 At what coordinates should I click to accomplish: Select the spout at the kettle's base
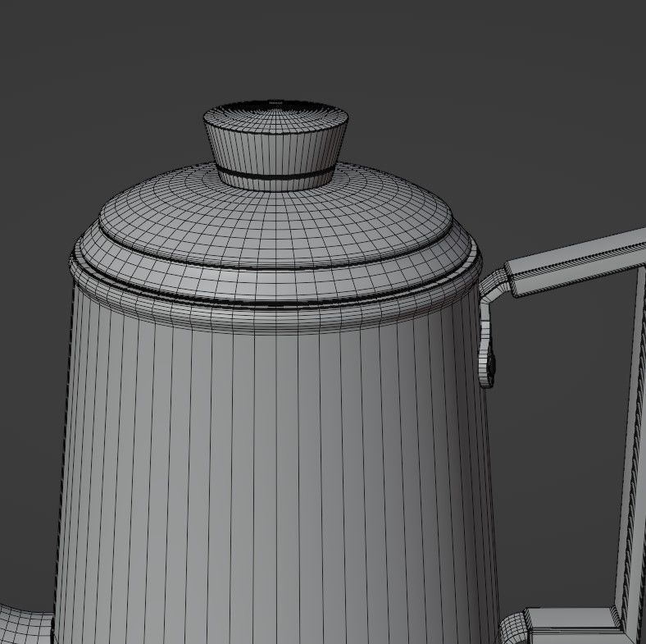(x=25, y=623)
